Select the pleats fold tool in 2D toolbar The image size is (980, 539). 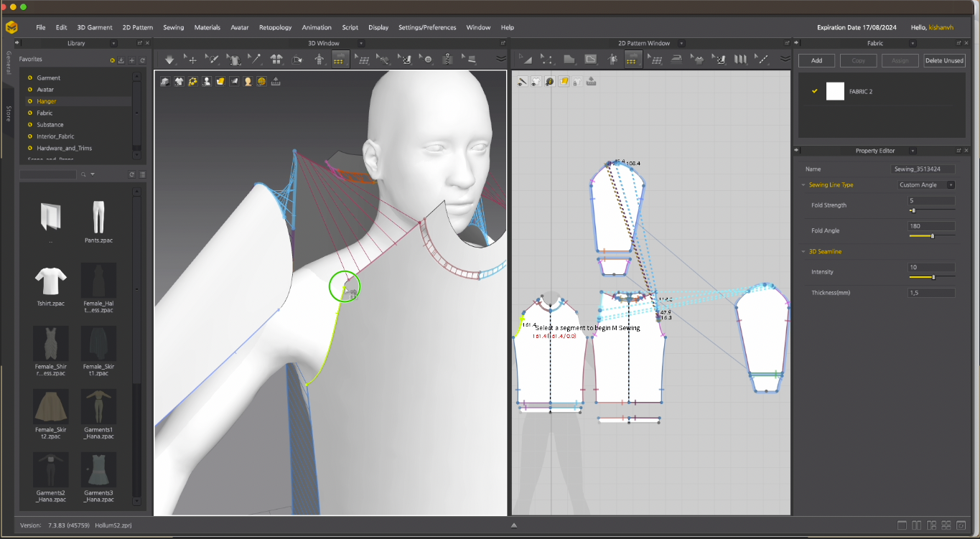[740, 60]
